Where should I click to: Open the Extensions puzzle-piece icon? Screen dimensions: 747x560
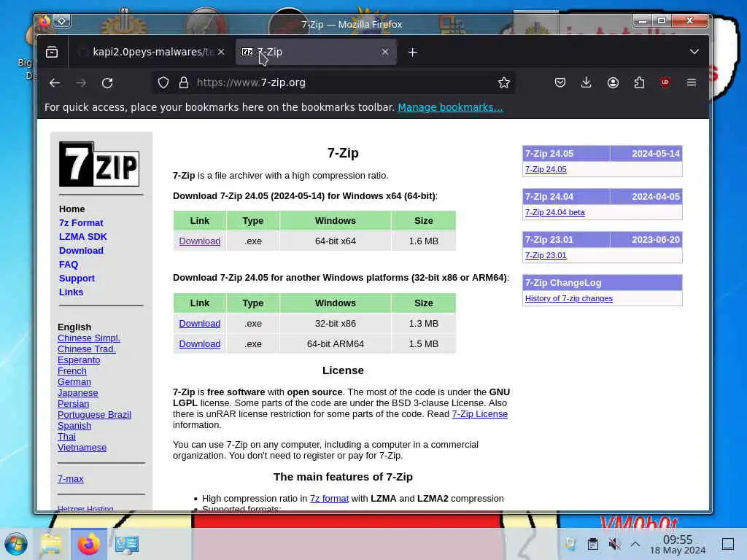point(639,83)
